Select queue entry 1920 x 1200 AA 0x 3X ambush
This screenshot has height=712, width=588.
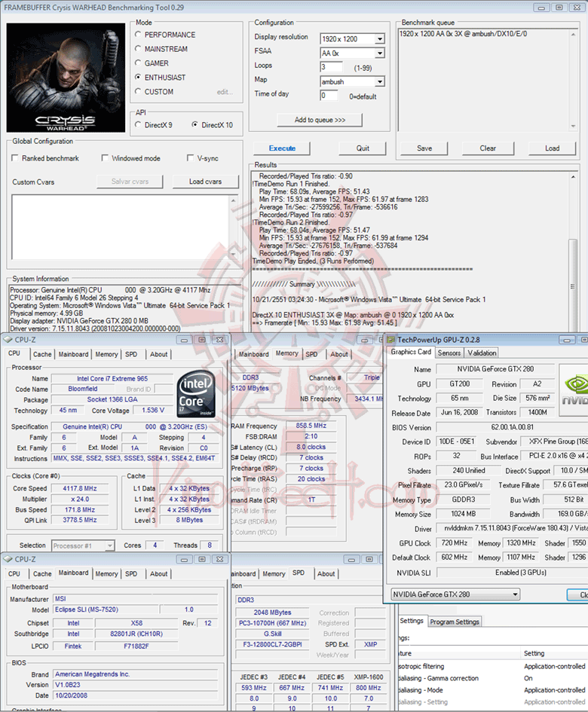463,34
